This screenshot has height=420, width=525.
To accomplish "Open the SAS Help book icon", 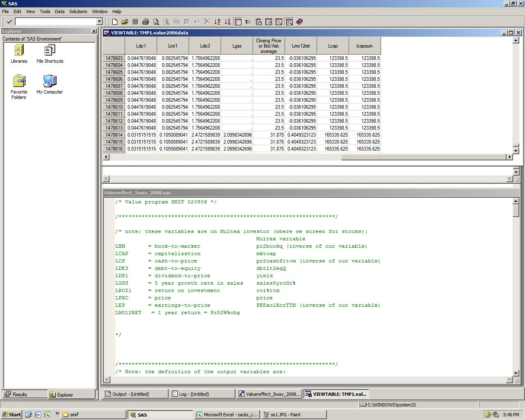I will [299, 22].
